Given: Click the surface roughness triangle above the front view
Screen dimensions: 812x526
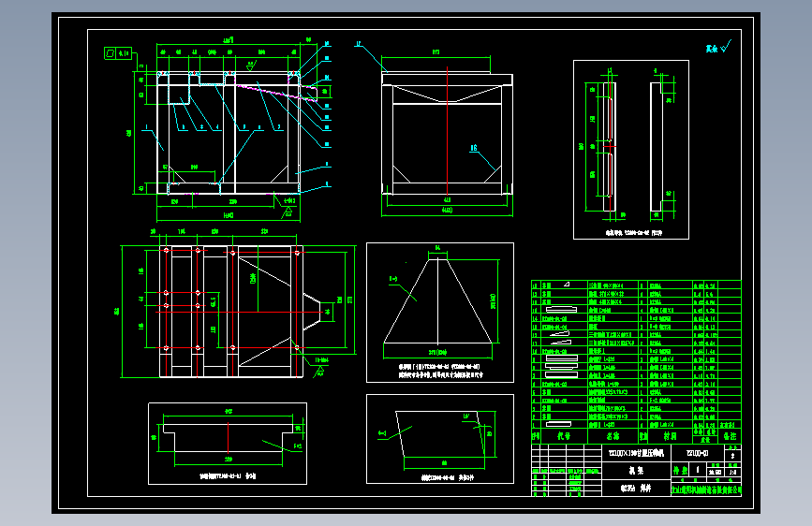Looking at the screenshot, I should point(251,66).
